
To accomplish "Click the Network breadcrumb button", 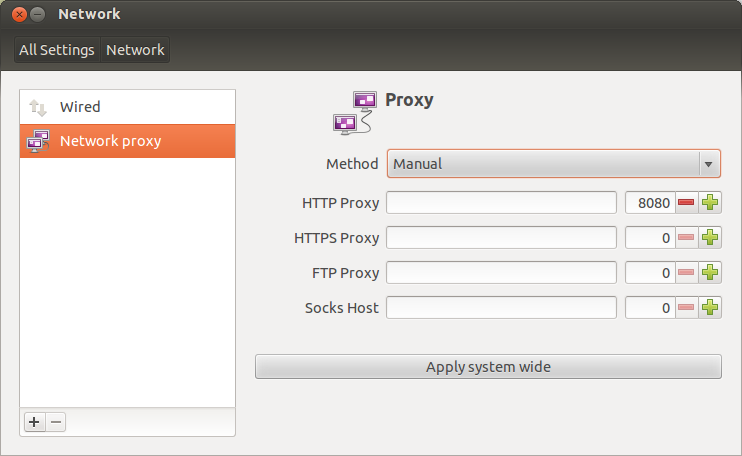I will pyautogui.click(x=135, y=50).
